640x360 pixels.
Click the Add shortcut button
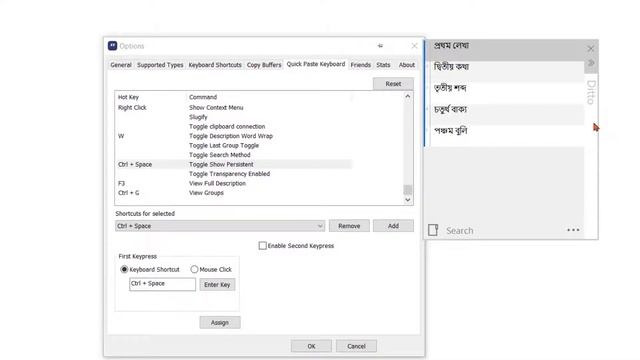(x=393, y=226)
